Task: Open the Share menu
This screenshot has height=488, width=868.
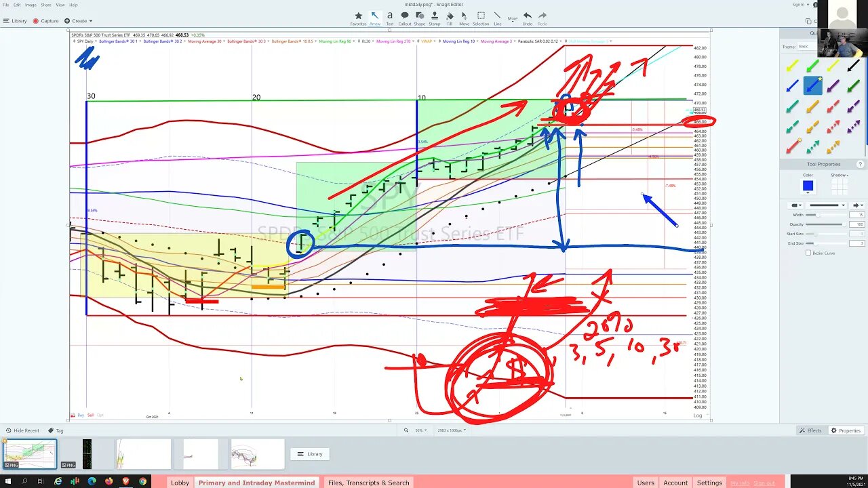Action: pyautogui.click(x=46, y=5)
